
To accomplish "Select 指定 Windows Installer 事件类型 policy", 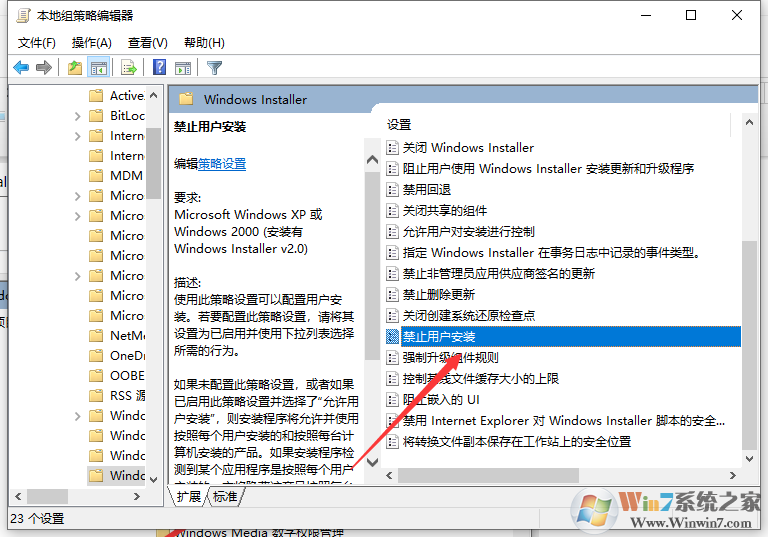I will pyautogui.click(x=552, y=253).
